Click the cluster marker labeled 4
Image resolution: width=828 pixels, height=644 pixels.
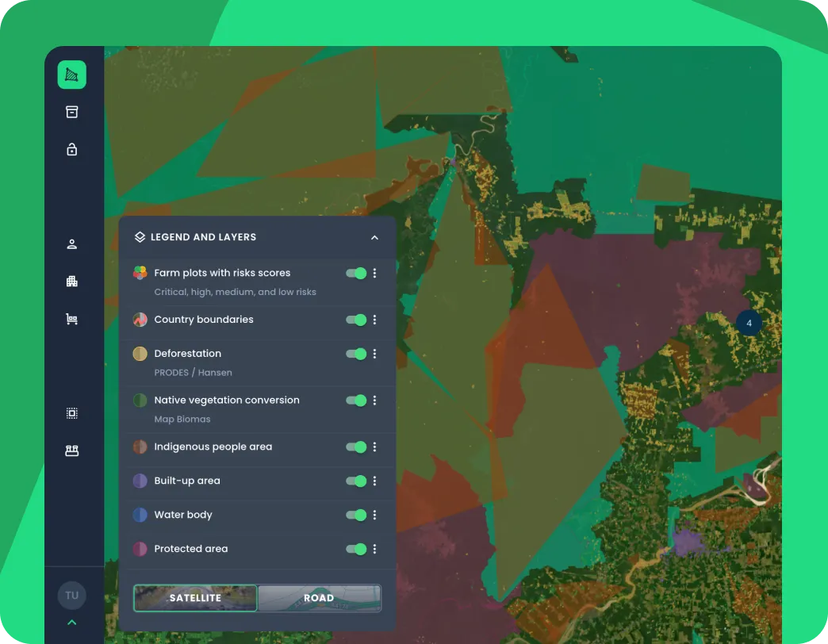(749, 323)
